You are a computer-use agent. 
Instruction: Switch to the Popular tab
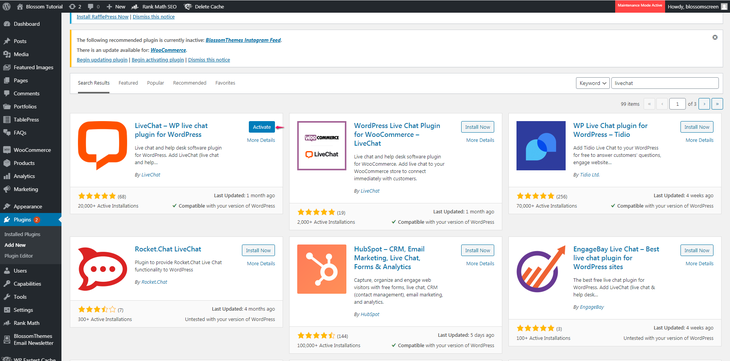(x=155, y=83)
